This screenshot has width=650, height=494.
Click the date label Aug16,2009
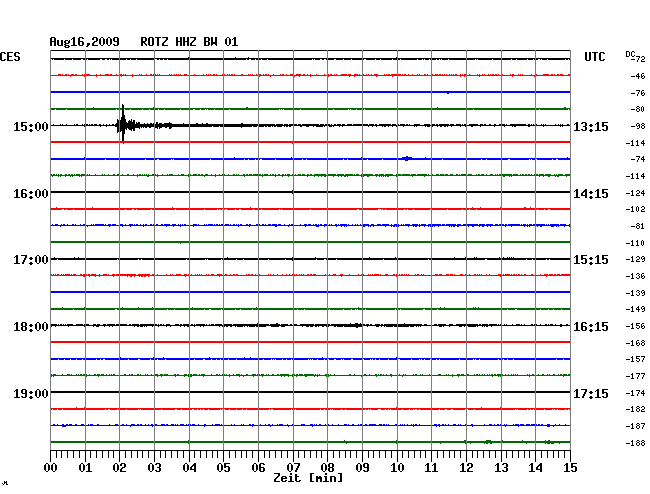coord(84,42)
